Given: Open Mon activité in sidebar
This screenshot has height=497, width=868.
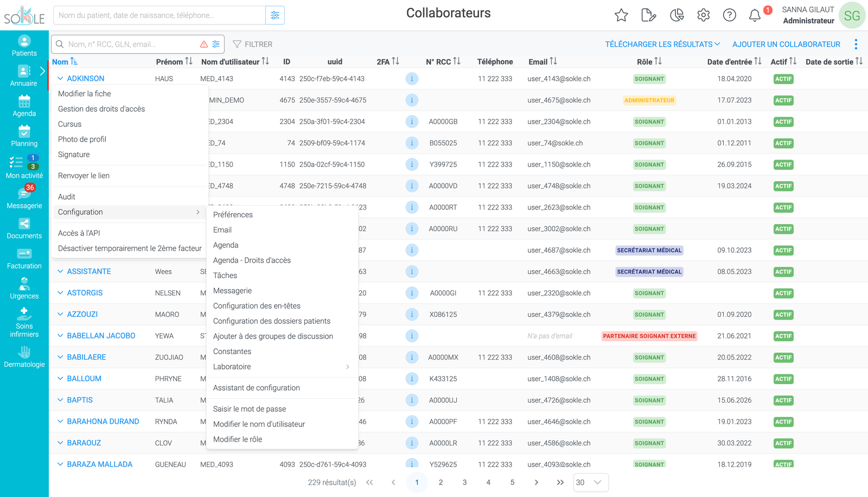Looking at the screenshot, I should (x=24, y=167).
